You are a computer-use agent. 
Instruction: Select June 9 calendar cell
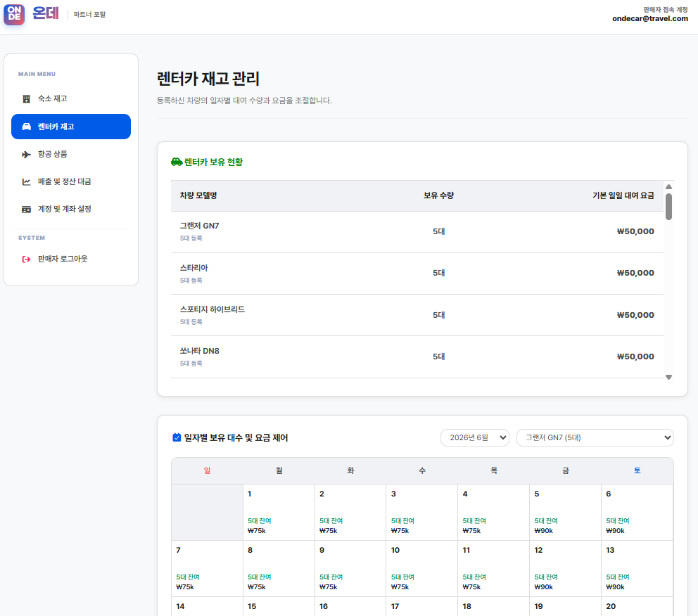(x=350, y=569)
